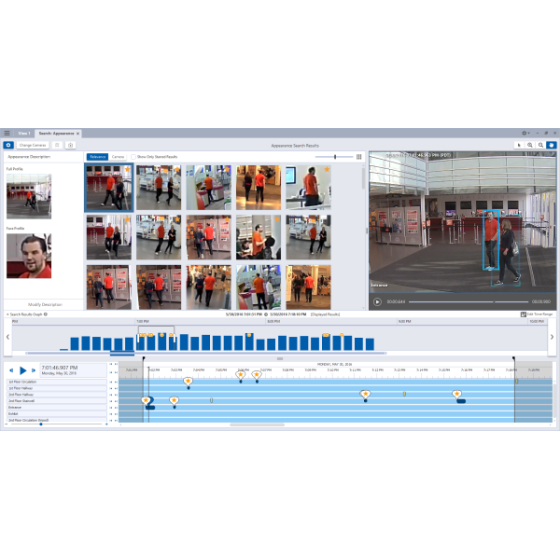Toggle star on fourth second-row thumbnail

277,219
